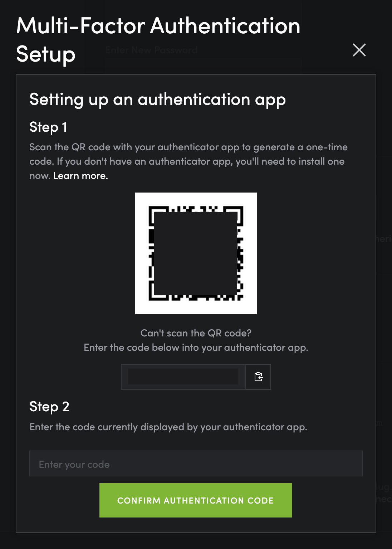Click the QR code image
The height and width of the screenshot is (549, 392).
click(196, 253)
